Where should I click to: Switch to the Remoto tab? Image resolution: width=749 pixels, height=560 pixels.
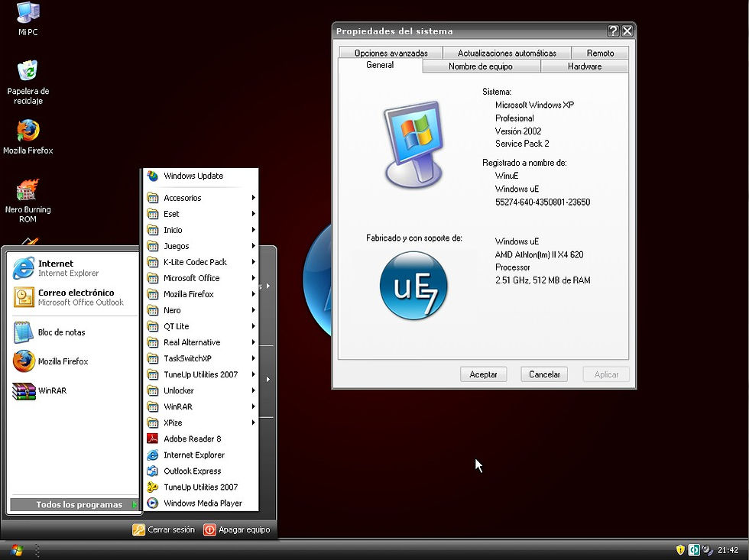[x=600, y=53]
